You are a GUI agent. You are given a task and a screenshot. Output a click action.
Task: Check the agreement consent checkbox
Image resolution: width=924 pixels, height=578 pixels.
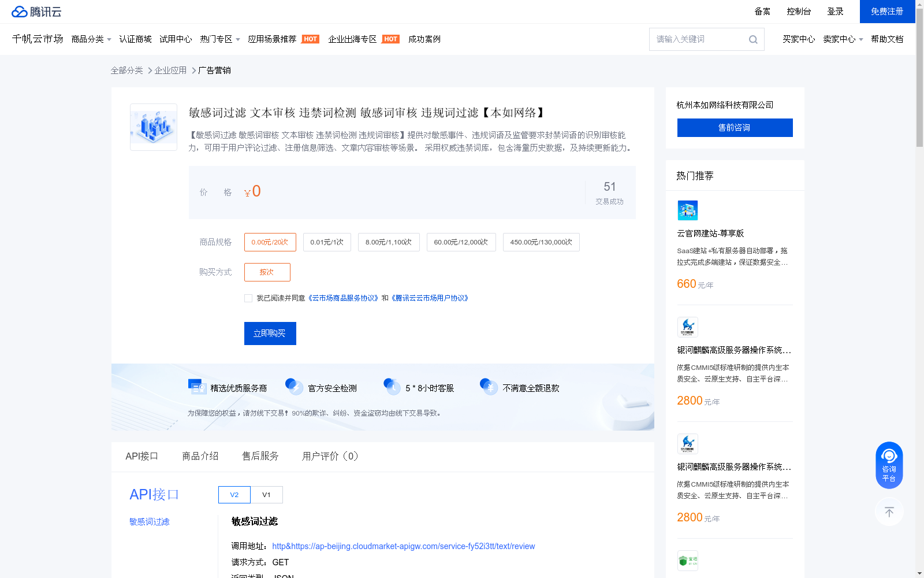248,298
